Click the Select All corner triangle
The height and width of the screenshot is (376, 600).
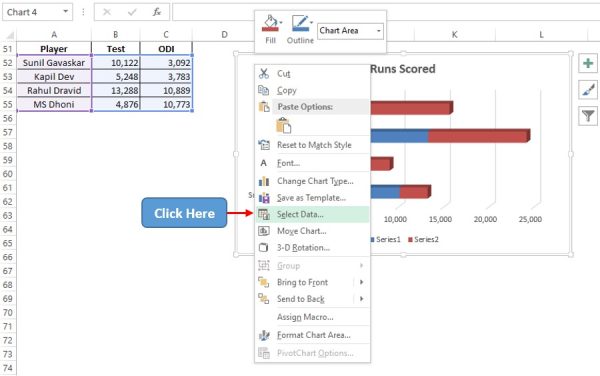pos(9,35)
